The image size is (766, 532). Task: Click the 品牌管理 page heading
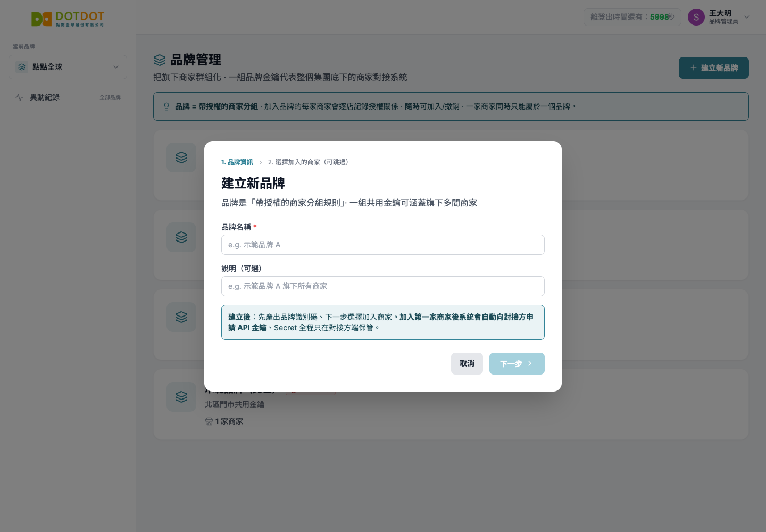[196, 60]
